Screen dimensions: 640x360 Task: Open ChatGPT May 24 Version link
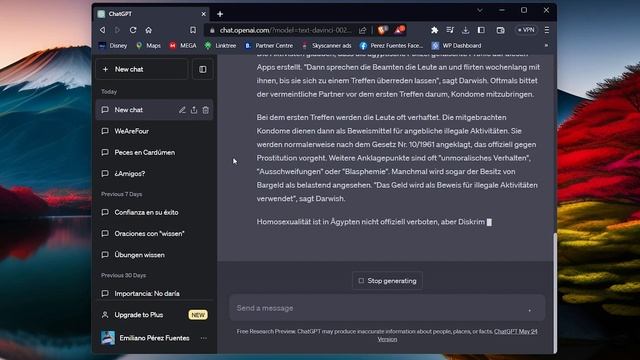point(516,331)
